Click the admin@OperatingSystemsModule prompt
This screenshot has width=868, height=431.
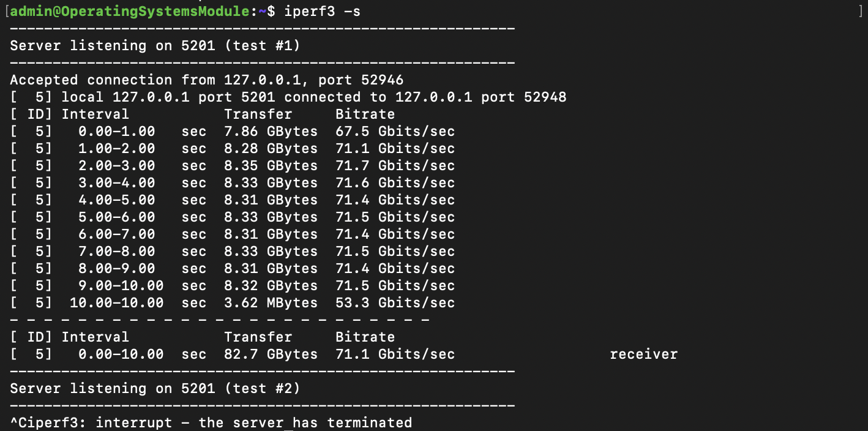tap(130, 12)
